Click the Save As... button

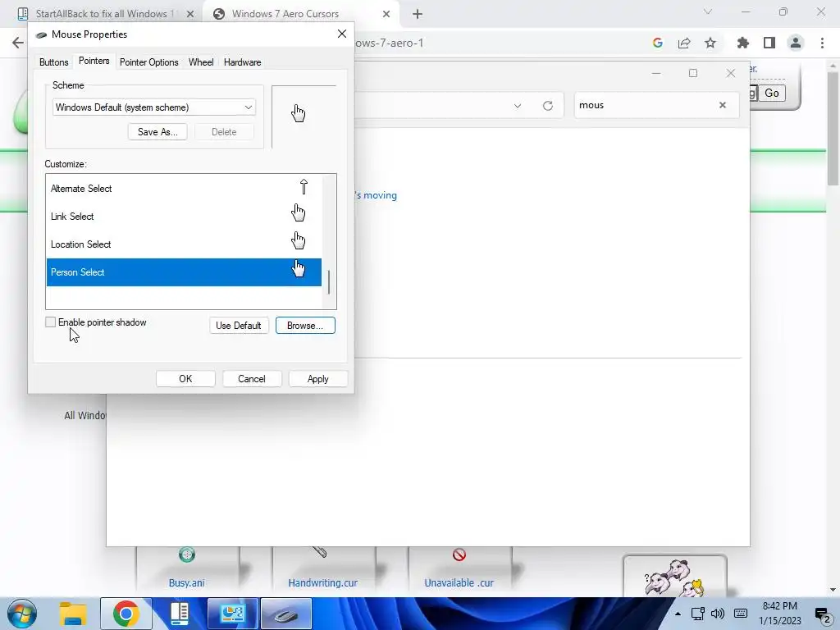[x=157, y=132]
